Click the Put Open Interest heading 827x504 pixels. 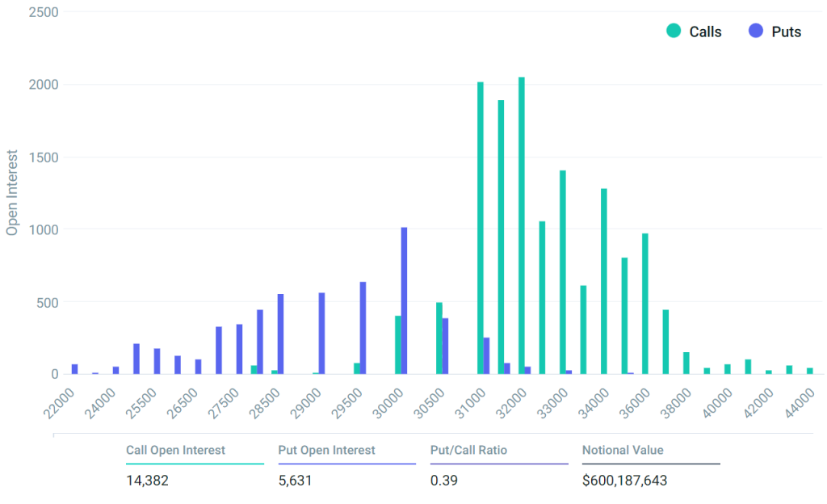pos(326,450)
